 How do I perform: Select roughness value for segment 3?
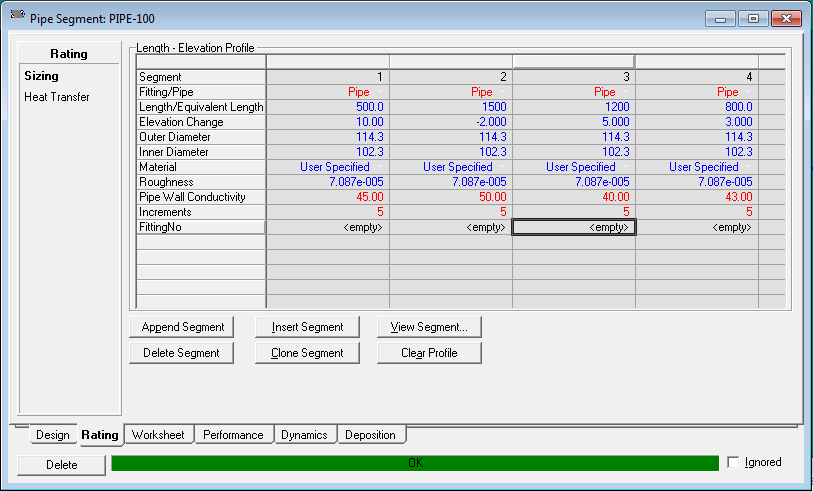pos(574,182)
